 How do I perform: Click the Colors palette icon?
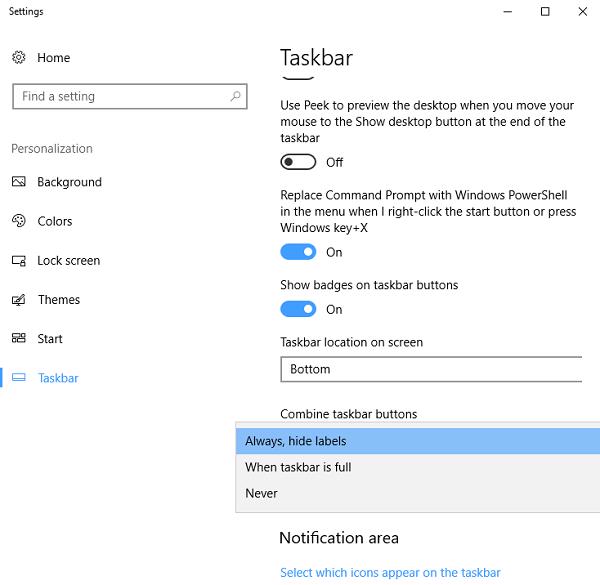point(18,221)
